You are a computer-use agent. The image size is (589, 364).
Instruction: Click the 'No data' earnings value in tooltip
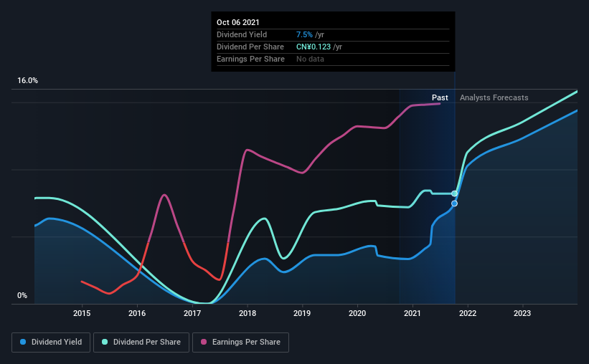[x=310, y=59]
